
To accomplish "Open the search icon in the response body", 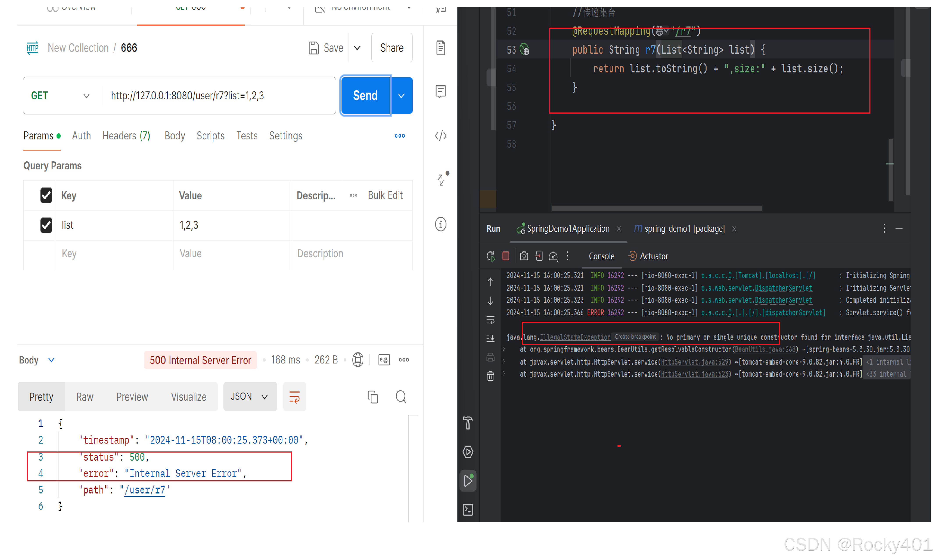I will click(x=401, y=397).
